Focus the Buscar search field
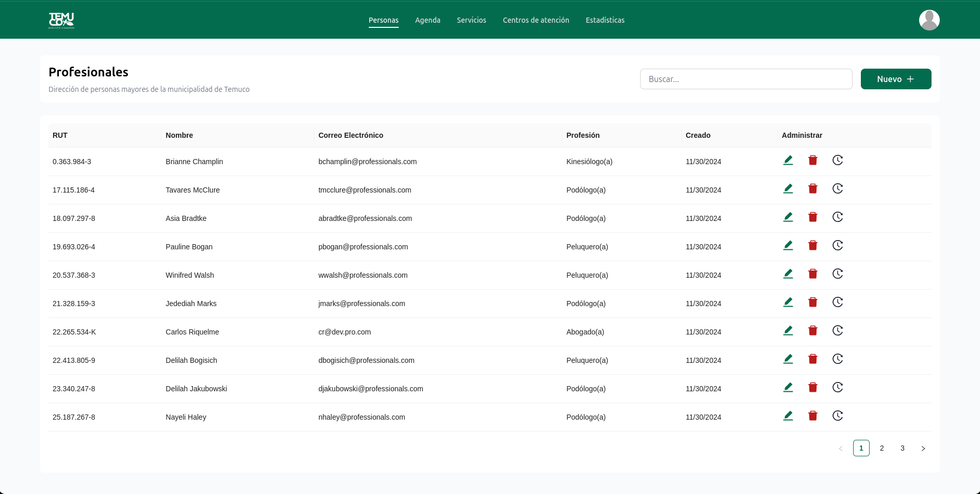Screen dimensions: 980x494 [746, 79]
